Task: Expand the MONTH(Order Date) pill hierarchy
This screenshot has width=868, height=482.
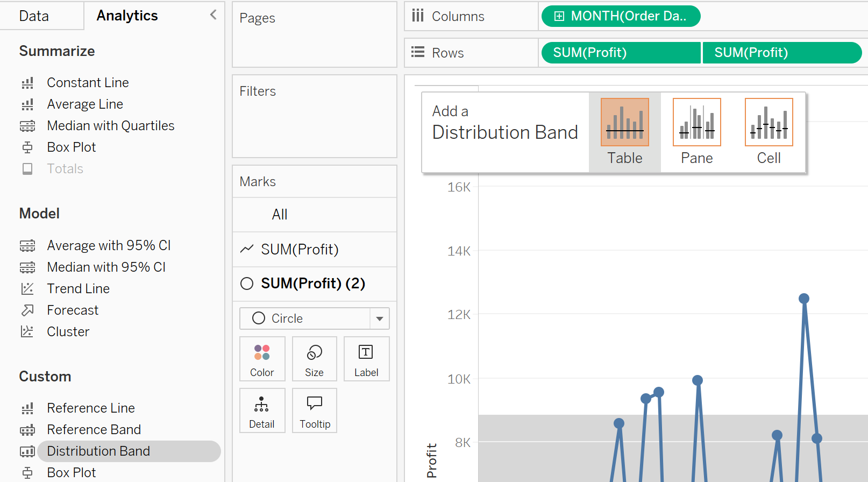Action: coord(559,16)
